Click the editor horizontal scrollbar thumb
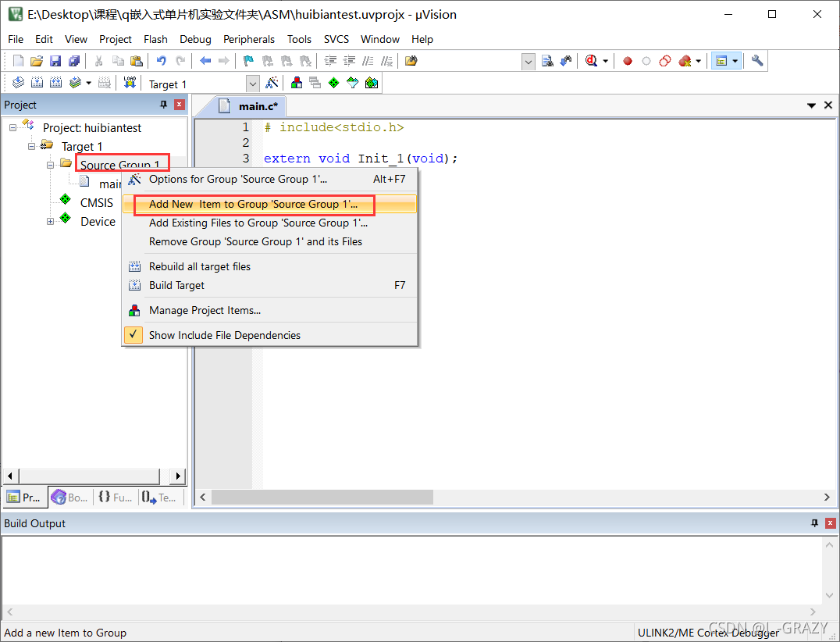Viewport: 840px width, 642px height. [x=322, y=498]
